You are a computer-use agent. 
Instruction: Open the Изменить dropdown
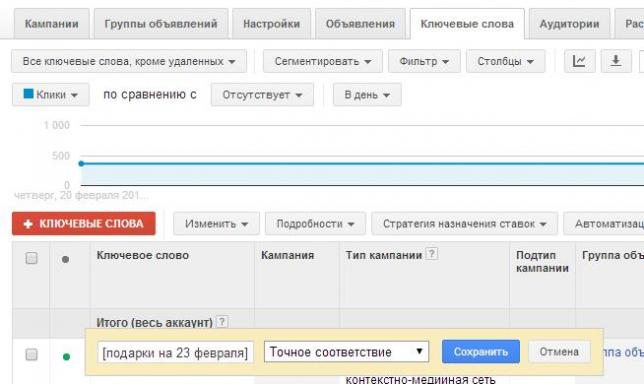pos(216,224)
